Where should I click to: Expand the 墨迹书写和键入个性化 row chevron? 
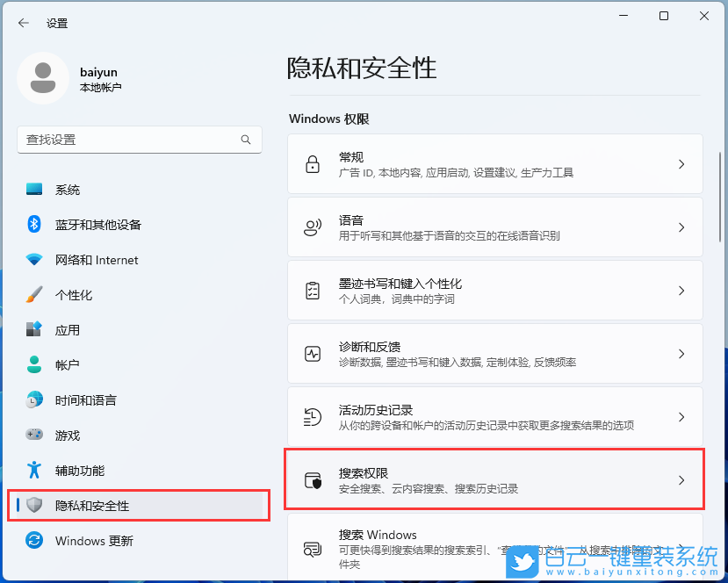point(683,290)
